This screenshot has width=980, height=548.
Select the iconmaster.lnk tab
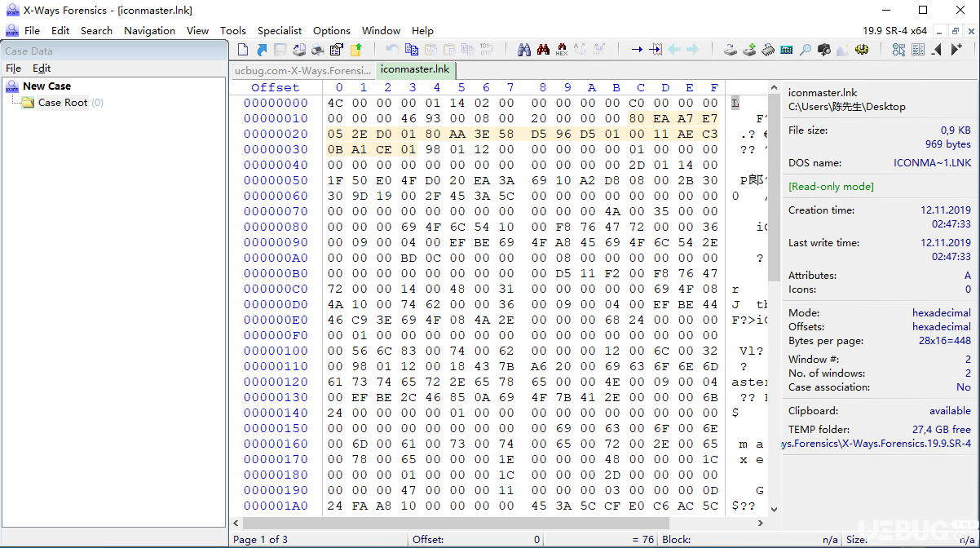tap(415, 69)
